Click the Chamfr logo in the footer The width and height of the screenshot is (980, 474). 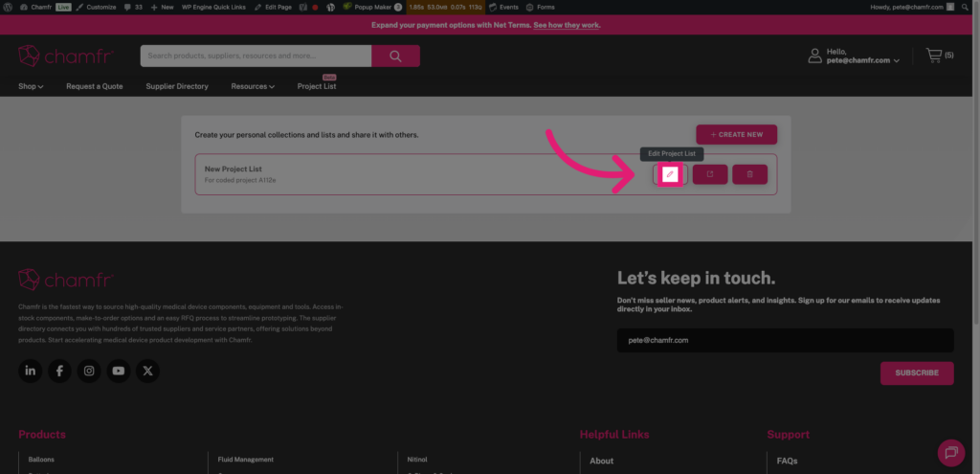tap(66, 280)
